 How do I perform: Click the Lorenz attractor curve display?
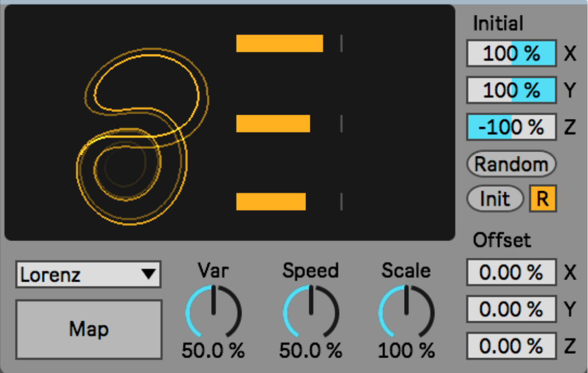pos(142,136)
